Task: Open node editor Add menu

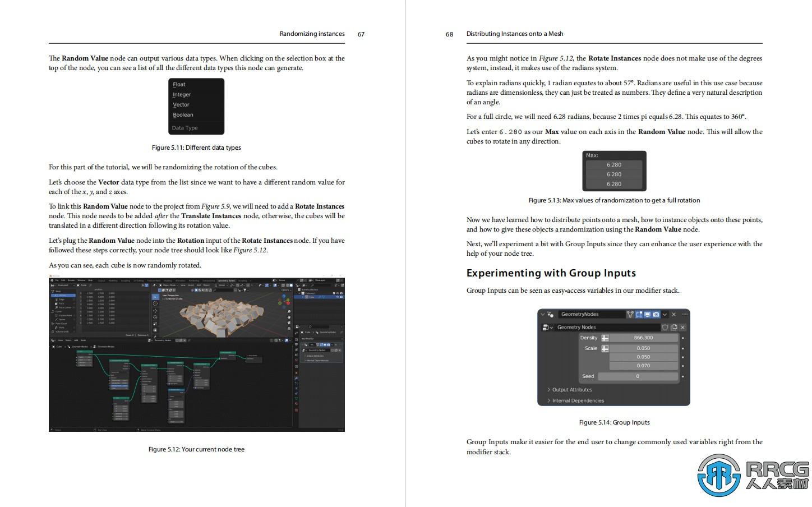Action: click(x=76, y=340)
